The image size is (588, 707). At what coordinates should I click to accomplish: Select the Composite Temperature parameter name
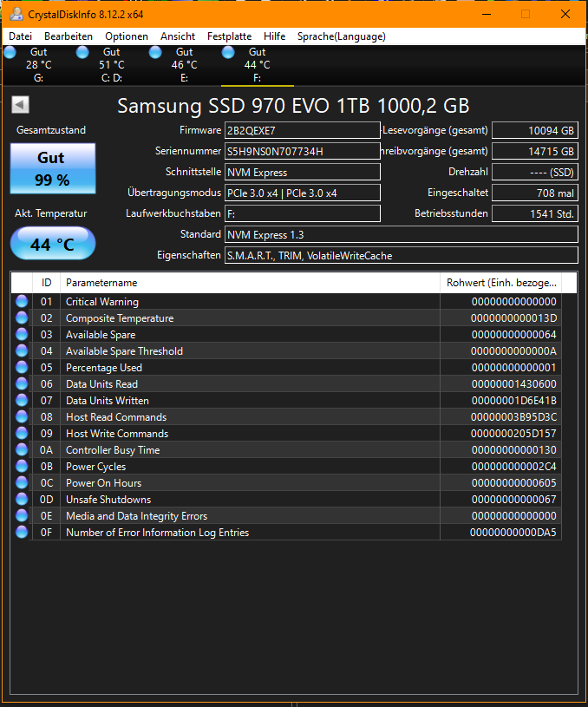pos(120,318)
